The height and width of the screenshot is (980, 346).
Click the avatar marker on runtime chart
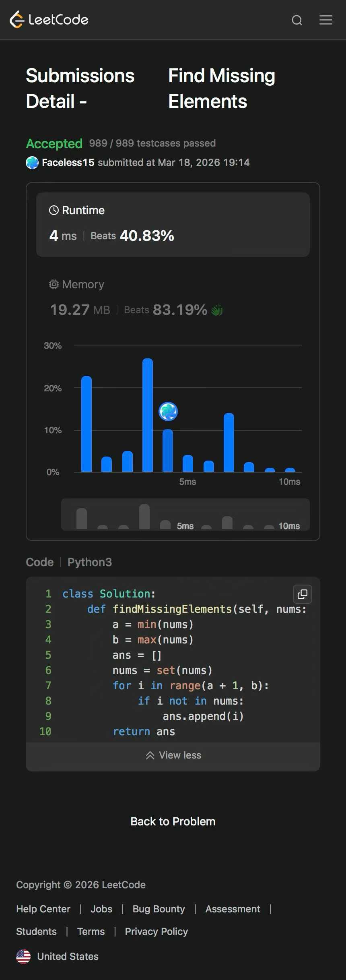[168, 411]
